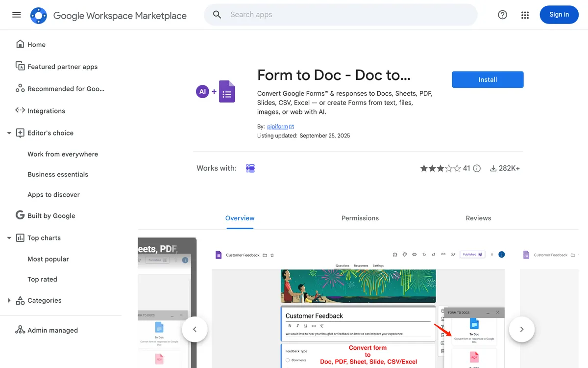This screenshot has height=368, width=588.
Task: Open Most popular charts
Action: (48, 259)
